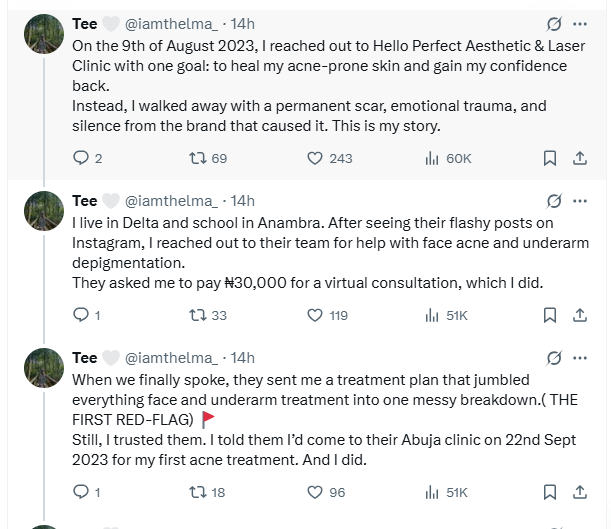The width and height of the screenshot is (611, 529).
Task: Open more options on first tweet
Action: click(x=581, y=23)
